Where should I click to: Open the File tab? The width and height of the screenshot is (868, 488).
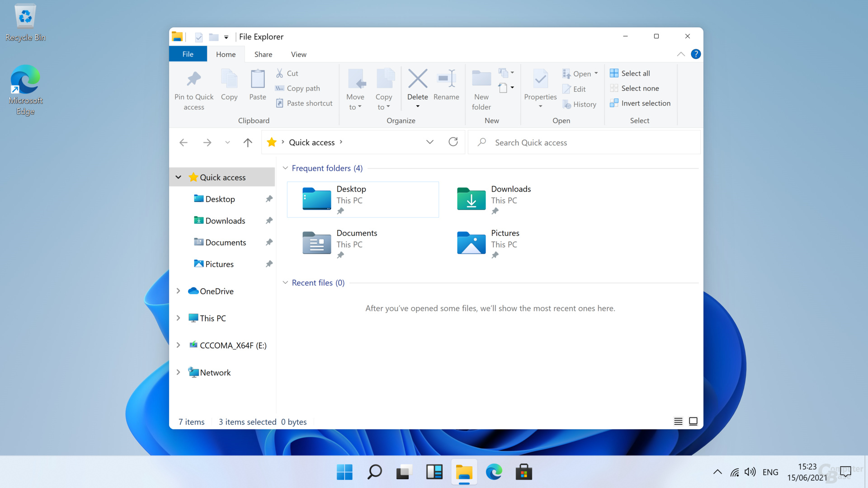coord(188,54)
